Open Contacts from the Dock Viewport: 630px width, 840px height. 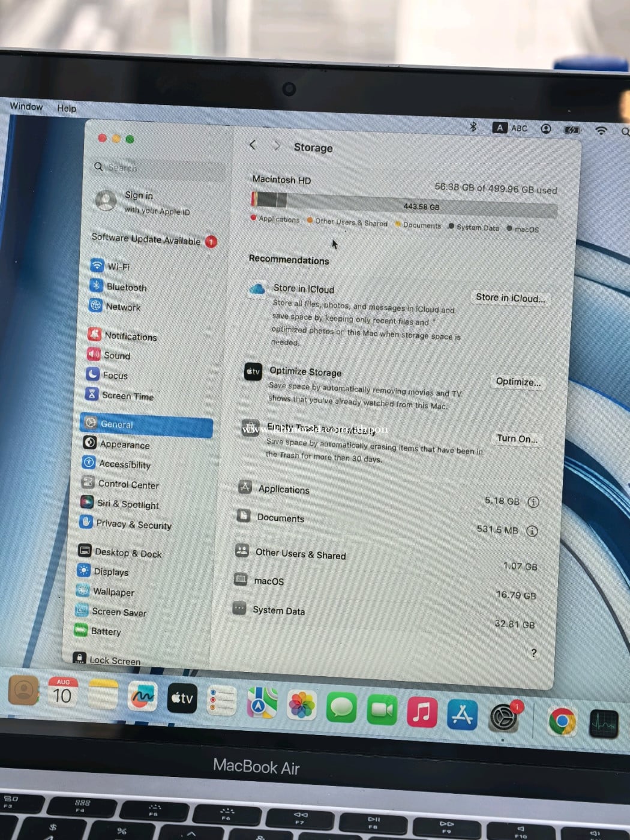(x=23, y=690)
